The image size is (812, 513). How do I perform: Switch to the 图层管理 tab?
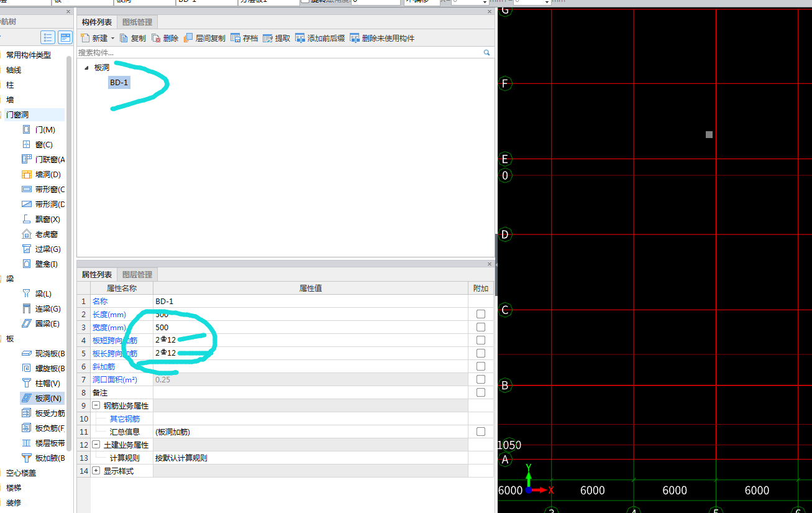coord(137,274)
